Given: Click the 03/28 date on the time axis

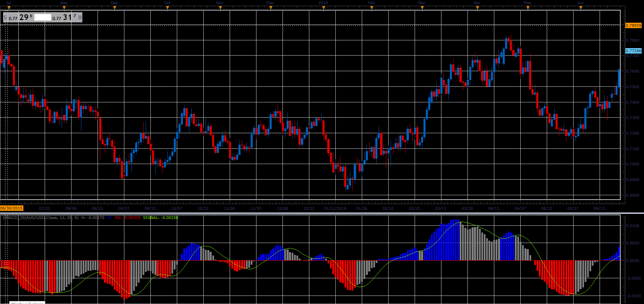Looking at the screenshot, I should [x=467, y=208].
